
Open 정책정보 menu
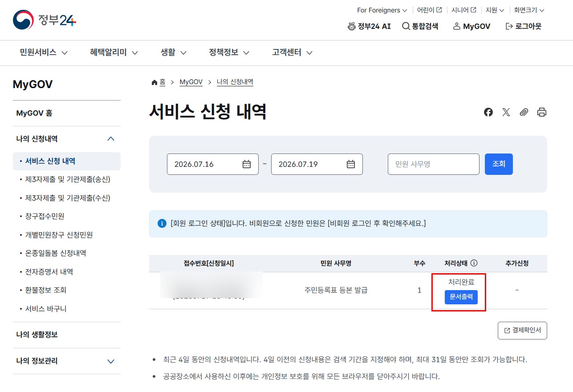coord(229,53)
